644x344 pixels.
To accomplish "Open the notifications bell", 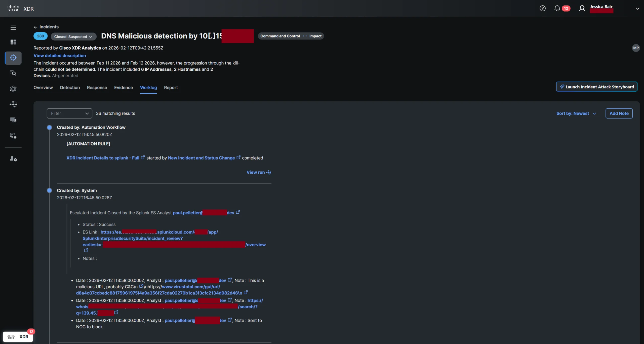I will 557,9.
